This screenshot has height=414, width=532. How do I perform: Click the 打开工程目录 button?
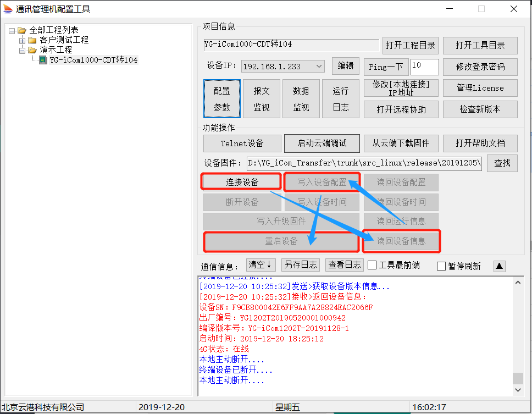(x=410, y=46)
